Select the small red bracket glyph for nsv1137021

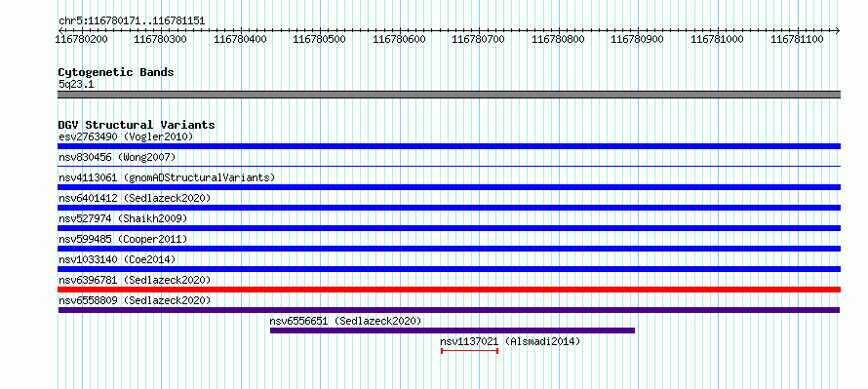[x=469, y=351]
